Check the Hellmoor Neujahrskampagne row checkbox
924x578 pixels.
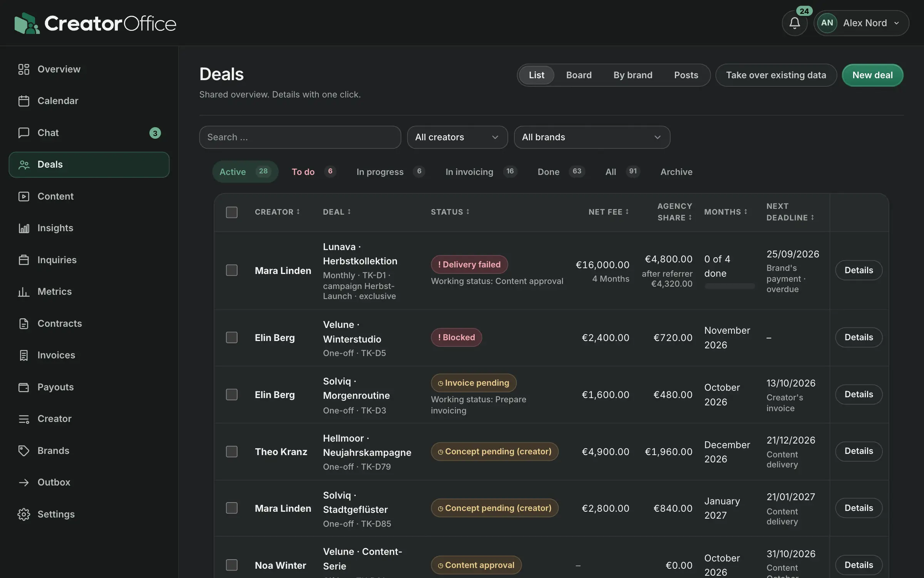(x=231, y=452)
